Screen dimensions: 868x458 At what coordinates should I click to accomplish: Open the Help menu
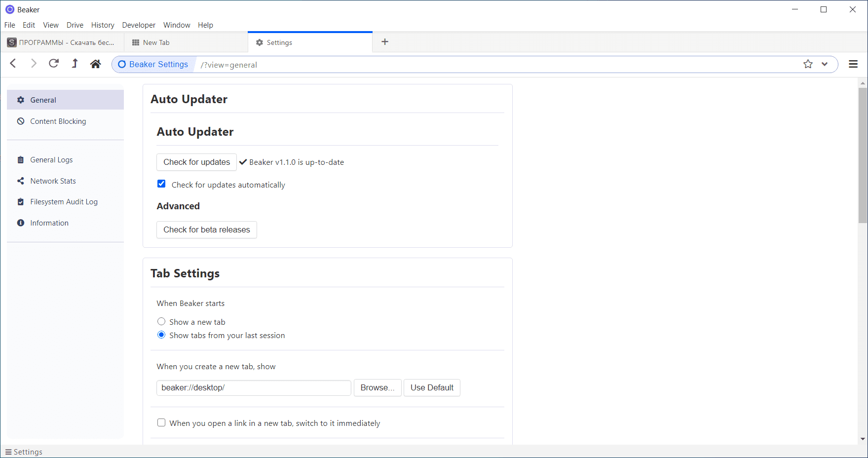tap(206, 25)
